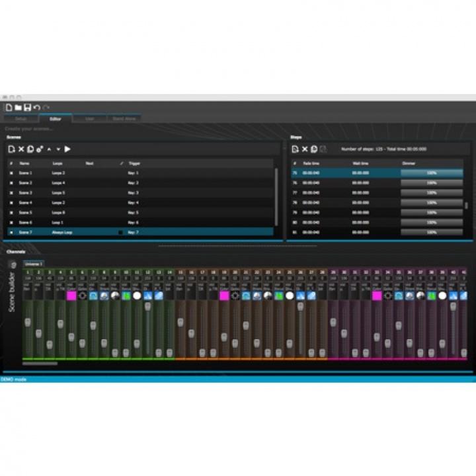Toggle the checkbox for Scene 1
Viewport: 476px width, 476px height.
click(x=11, y=173)
